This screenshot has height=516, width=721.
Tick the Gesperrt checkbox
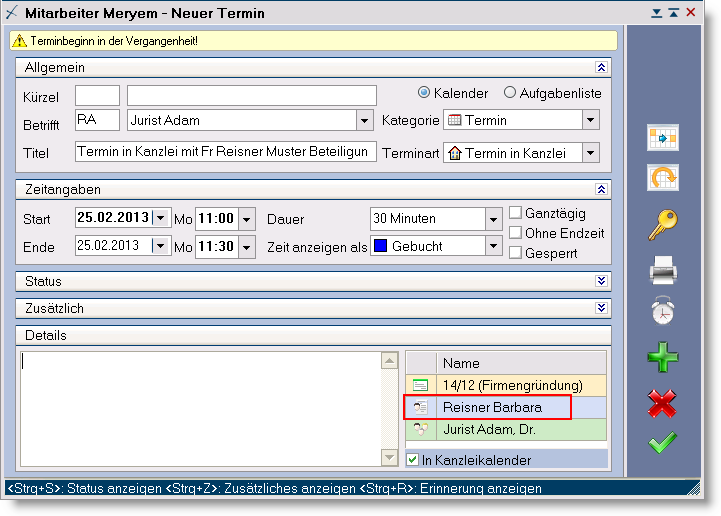tap(516, 253)
